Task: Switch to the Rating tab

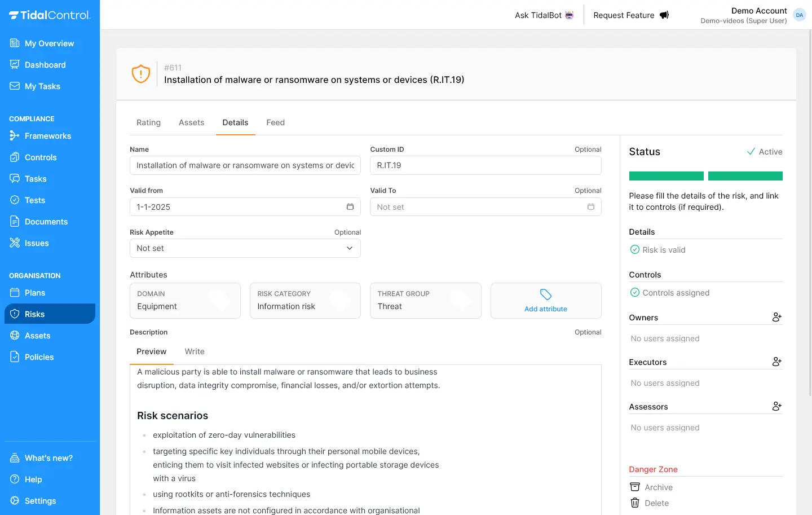Action: pos(148,122)
